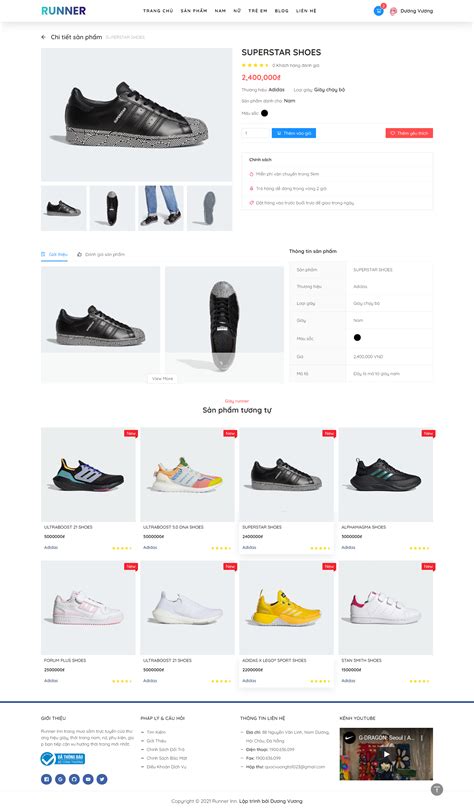Open the SẢN PHẨM menu item
The width and height of the screenshot is (474, 811).
pos(194,11)
